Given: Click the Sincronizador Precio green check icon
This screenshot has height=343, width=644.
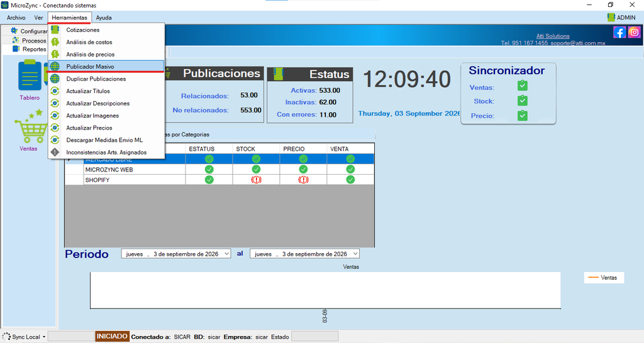Looking at the screenshot, I should click(x=523, y=116).
